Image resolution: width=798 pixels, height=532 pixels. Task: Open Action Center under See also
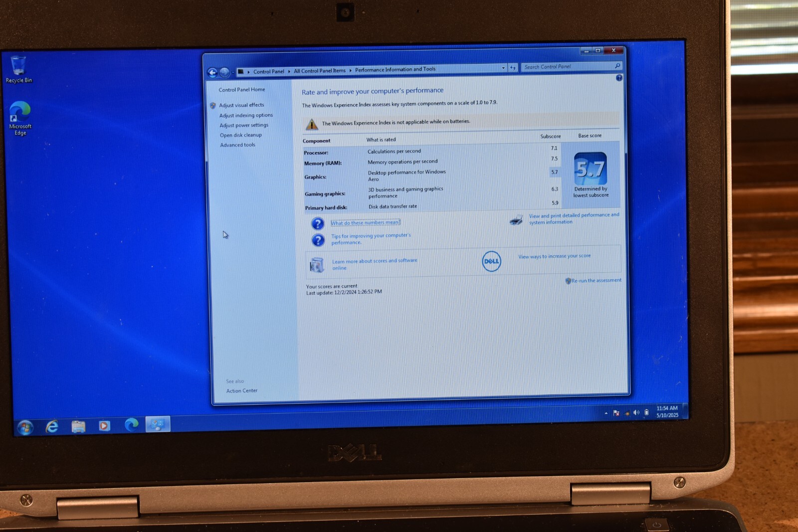point(242,391)
